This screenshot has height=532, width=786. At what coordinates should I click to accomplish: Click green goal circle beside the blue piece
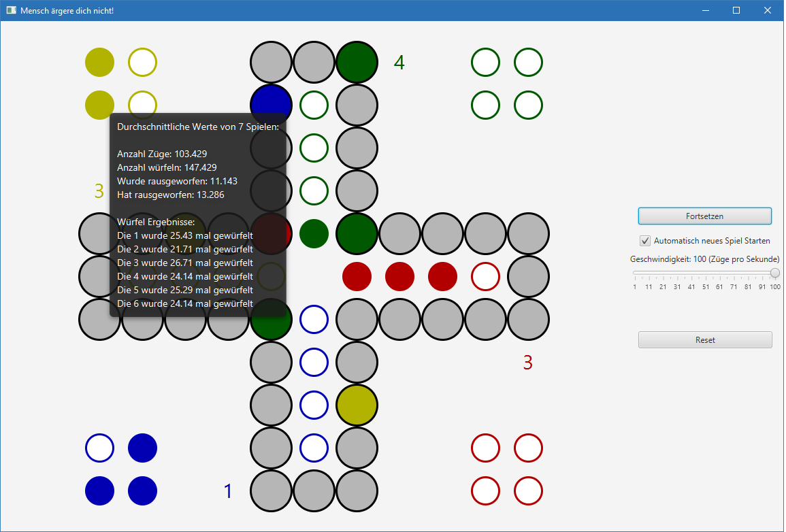tap(314, 105)
